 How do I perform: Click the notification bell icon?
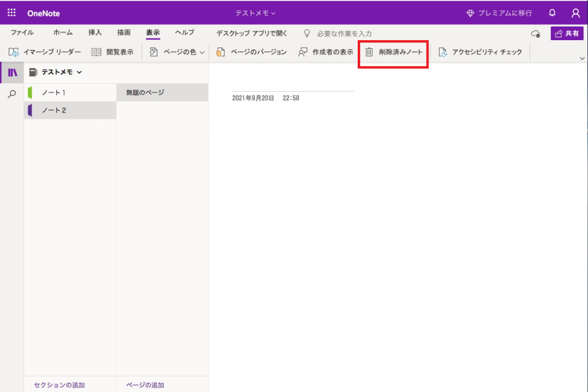pyautogui.click(x=552, y=13)
